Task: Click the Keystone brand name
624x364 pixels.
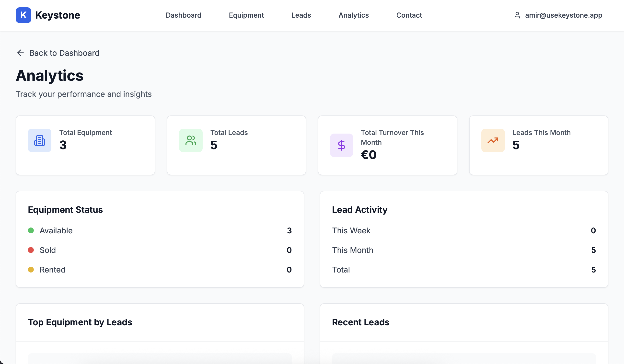Action: tap(58, 15)
